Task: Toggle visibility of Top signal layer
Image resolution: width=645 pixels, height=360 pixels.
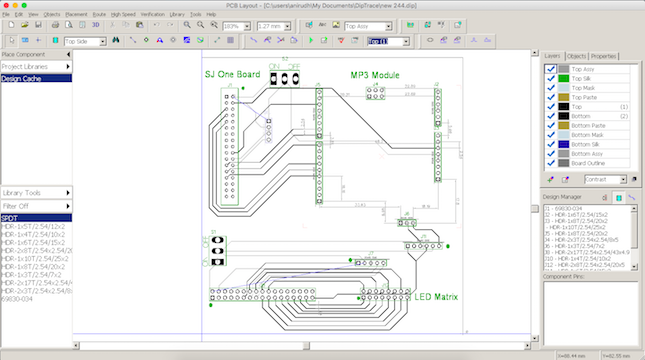Action: (x=551, y=107)
